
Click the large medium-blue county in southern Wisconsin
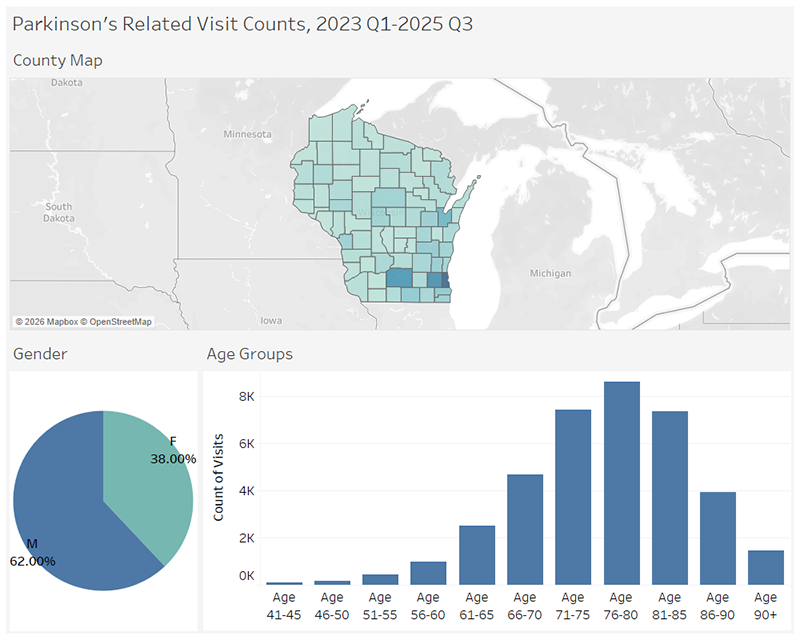click(x=399, y=280)
